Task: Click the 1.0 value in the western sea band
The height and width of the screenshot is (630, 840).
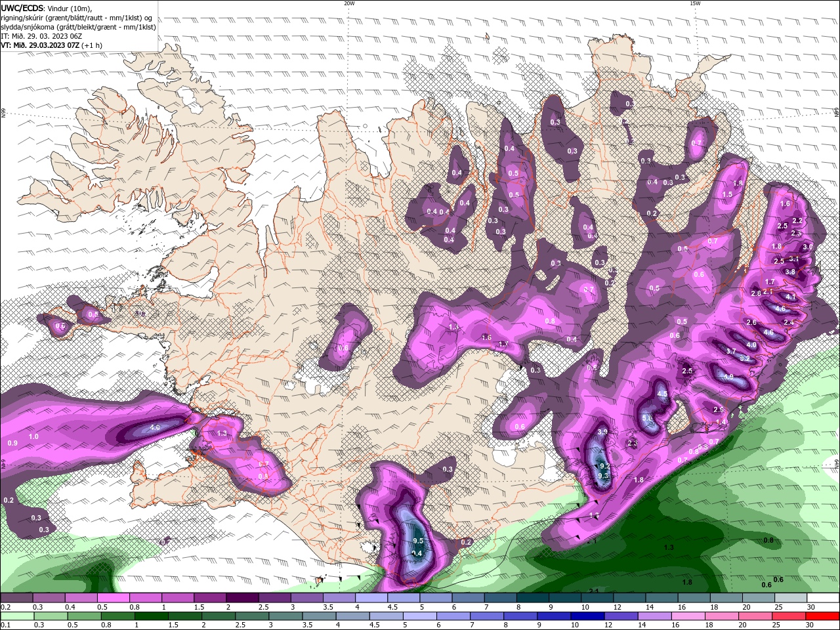Action: (33, 436)
